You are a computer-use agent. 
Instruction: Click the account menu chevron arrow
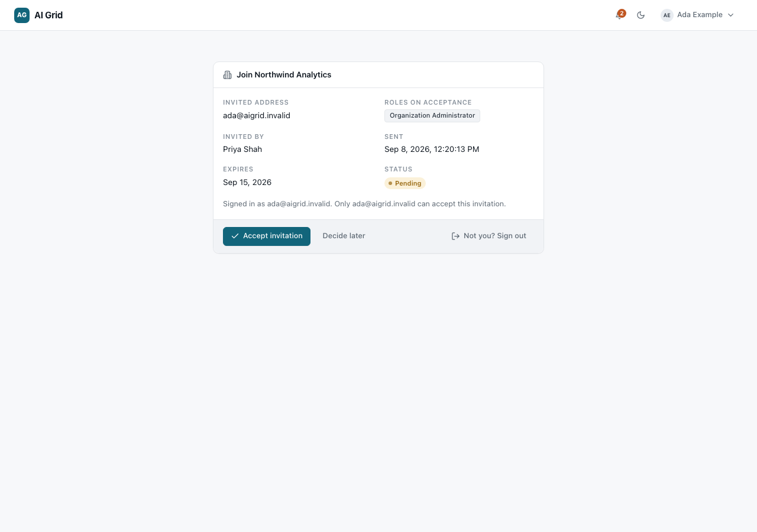(730, 15)
